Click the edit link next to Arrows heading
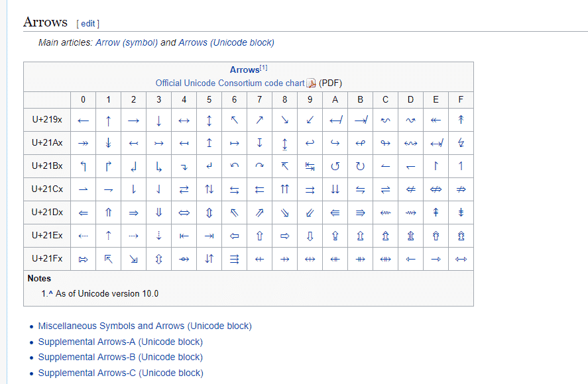588x384 pixels. coord(88,24)
